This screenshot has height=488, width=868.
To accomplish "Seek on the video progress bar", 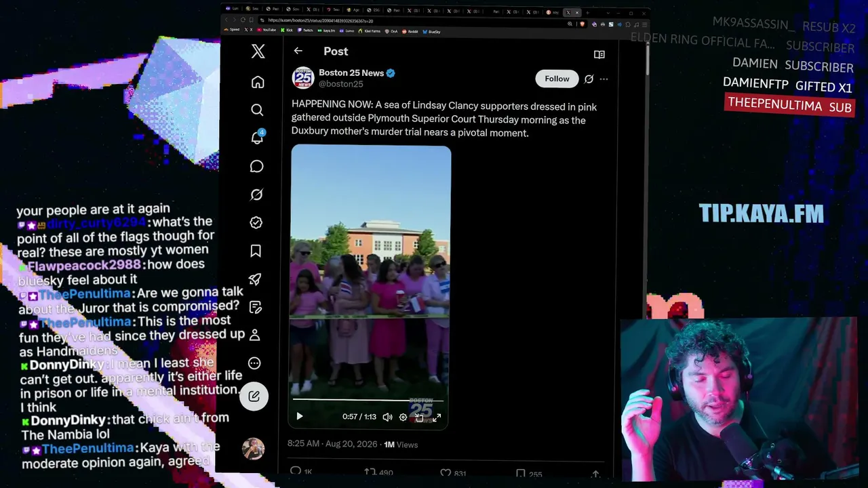I will click(368, 400).
